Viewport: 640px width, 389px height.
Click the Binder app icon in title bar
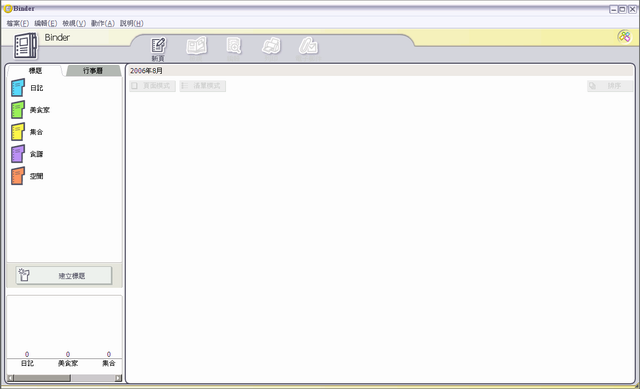coord(8,9)
